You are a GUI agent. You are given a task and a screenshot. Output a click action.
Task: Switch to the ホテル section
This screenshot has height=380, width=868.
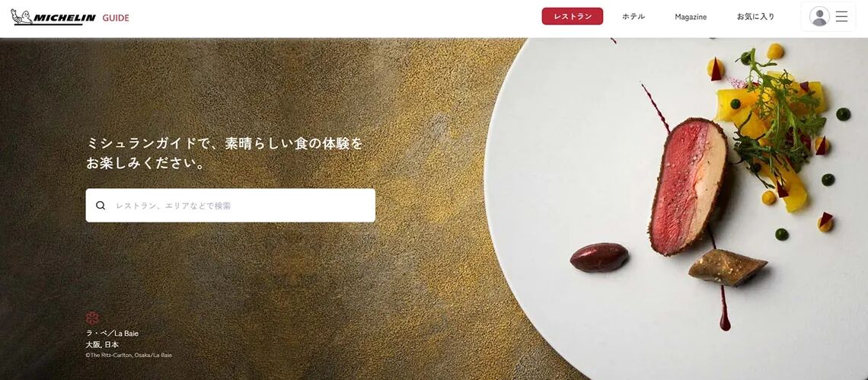[x=633, y=17]
